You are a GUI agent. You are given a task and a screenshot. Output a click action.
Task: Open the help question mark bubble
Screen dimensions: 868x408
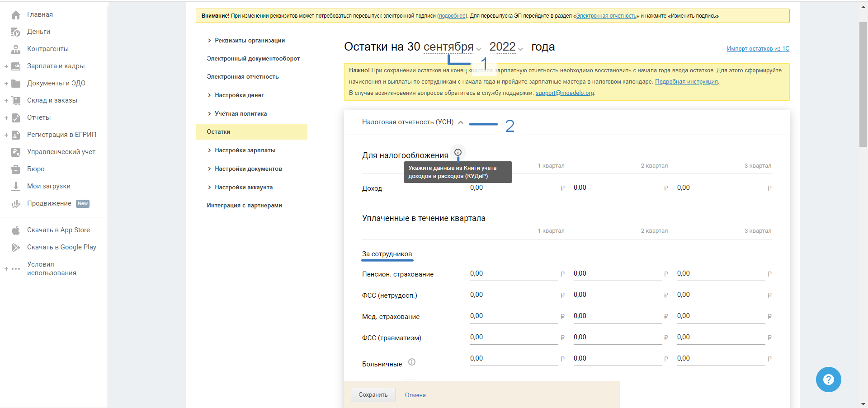pyautogui.click(x=828, y=380)
